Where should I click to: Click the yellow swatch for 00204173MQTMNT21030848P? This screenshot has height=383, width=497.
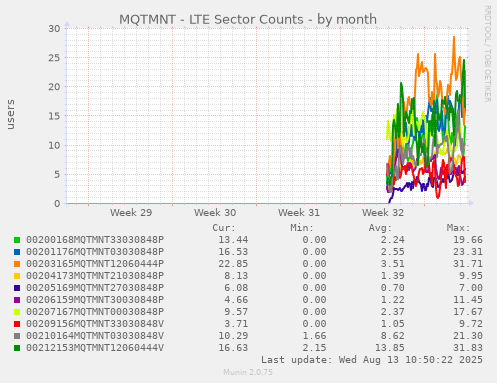click(x=17, y=276)
